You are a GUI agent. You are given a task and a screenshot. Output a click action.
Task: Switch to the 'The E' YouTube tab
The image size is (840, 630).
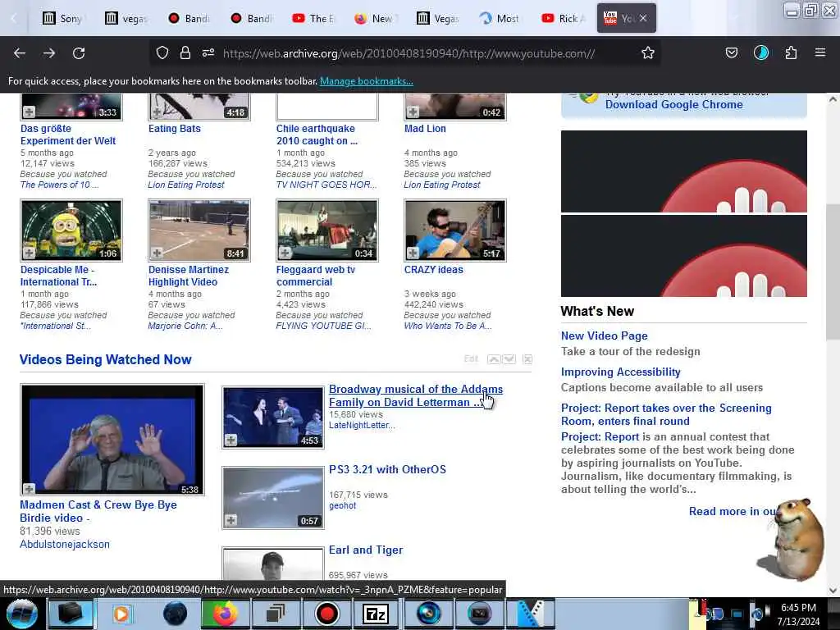[313, 18]
